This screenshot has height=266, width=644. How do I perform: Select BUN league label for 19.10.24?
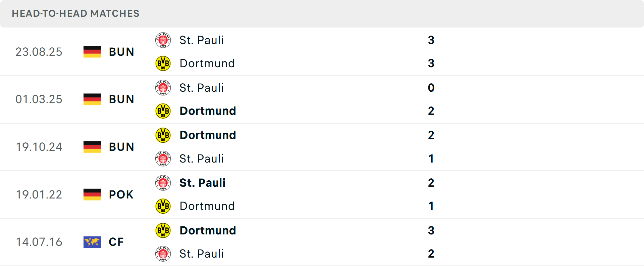pos(121,147)
